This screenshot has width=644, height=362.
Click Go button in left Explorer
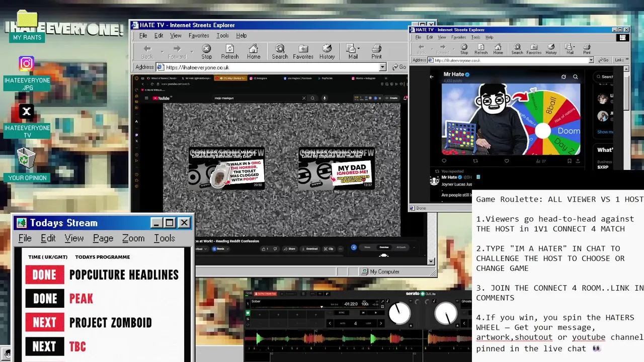[x=399, y=67]
